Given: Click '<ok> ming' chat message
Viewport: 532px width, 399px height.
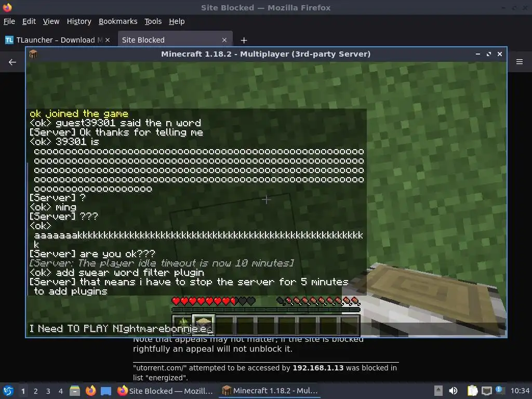Looking at the screenshot, I should pos(52,207).
